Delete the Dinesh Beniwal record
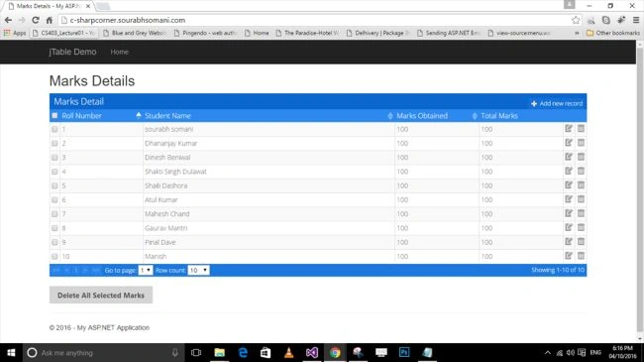This screenshot has width=644, height=362. pos(581,157)
